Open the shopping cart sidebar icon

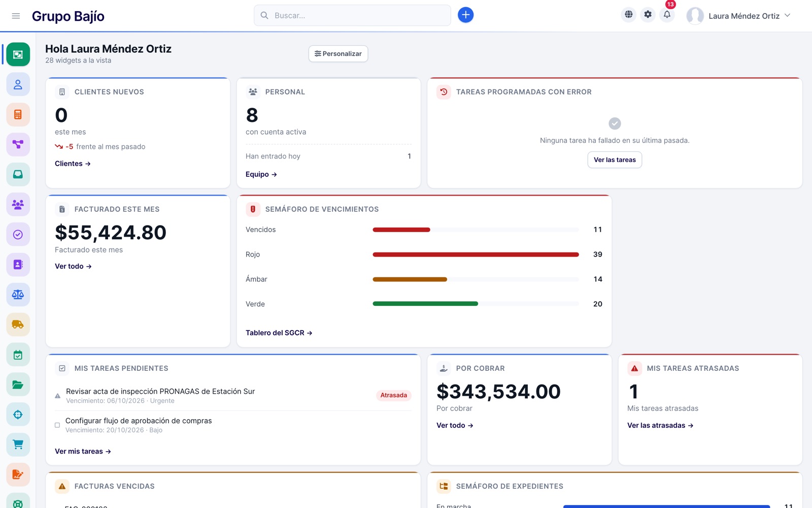coord(18,444)
